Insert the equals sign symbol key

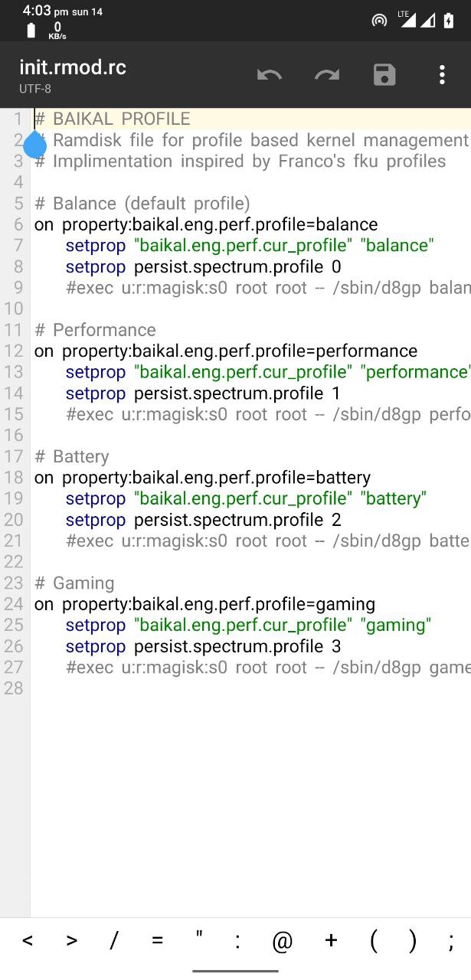point(158,941)
